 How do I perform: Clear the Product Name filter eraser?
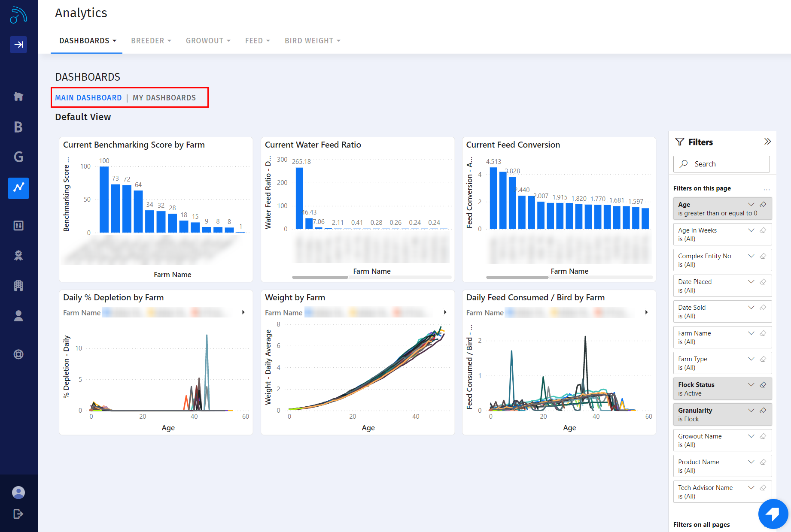[x=763, y=462]
